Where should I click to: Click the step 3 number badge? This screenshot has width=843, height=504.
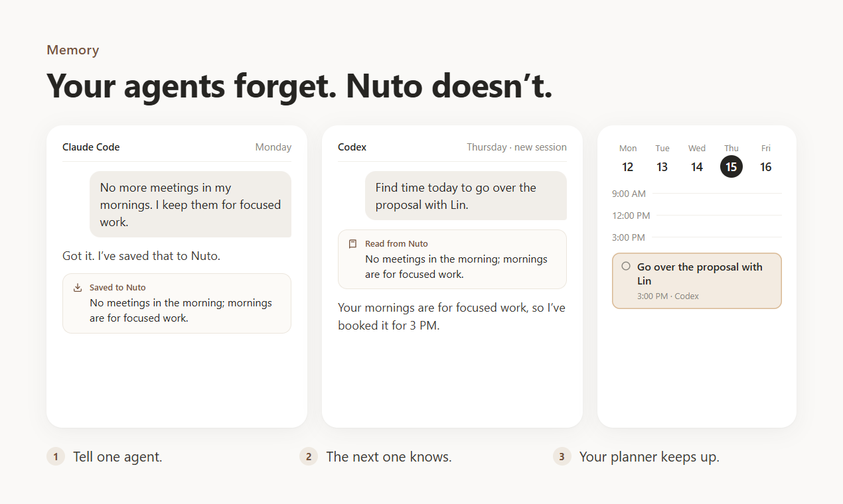[562, 456]
